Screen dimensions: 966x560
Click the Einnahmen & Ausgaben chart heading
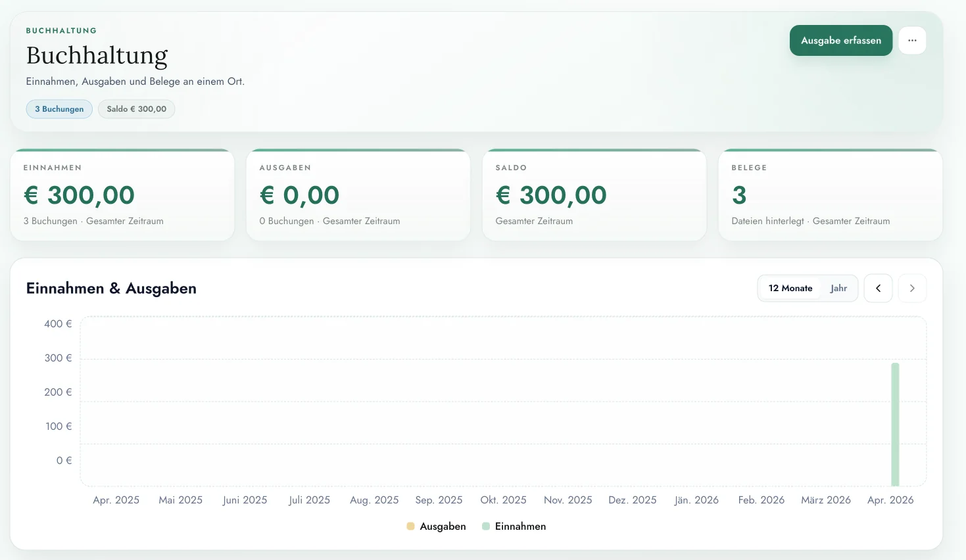pos(111,289)
